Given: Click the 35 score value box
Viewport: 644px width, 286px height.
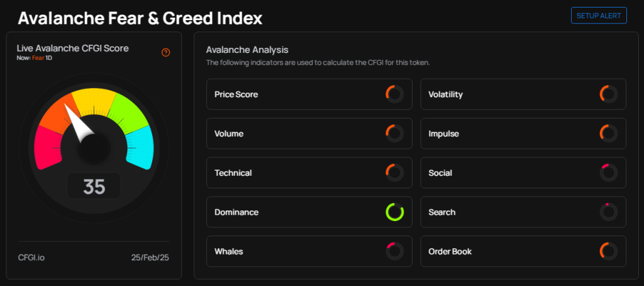Looking at the screenshot, I should pos(94,186).
